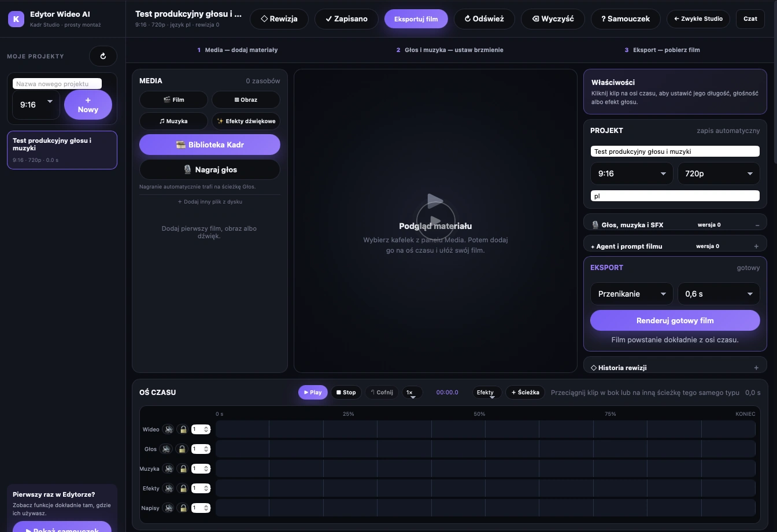Open 720p resolution dropdown
Viewport: 777px width, 532px height.
coord(719,173)
